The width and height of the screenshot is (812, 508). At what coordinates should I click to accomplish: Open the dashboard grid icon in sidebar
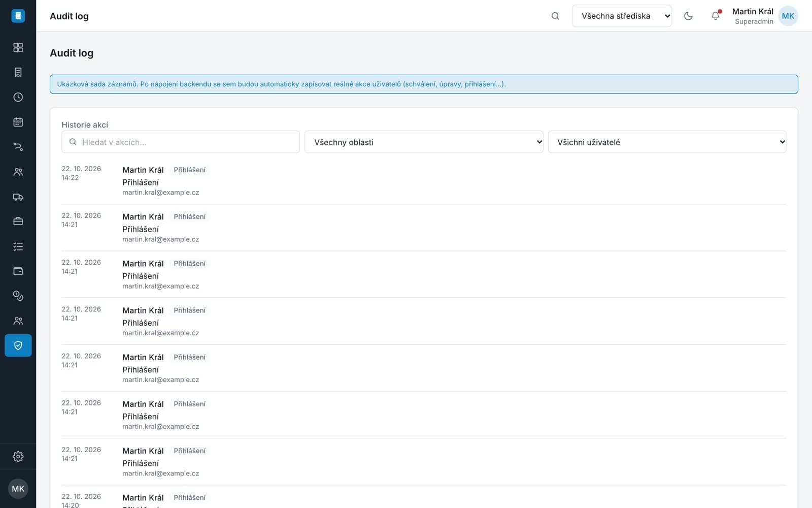[18, 47]
